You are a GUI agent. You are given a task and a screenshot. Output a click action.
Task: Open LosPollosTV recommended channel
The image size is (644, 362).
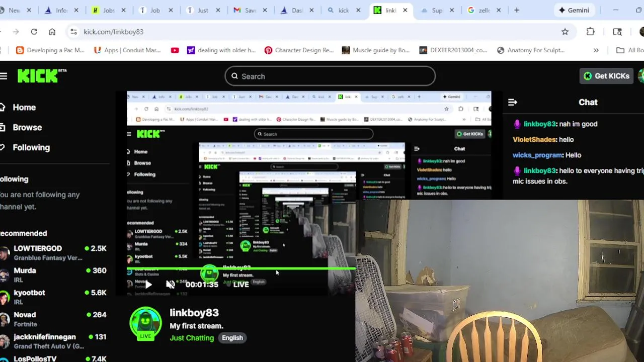(x=53, y=358)
